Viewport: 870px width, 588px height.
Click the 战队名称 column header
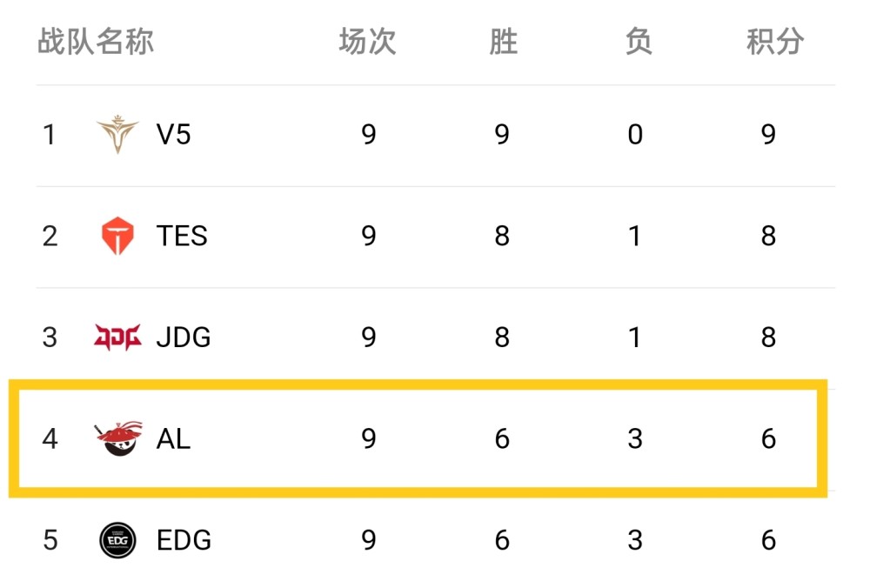click(96, 42)
